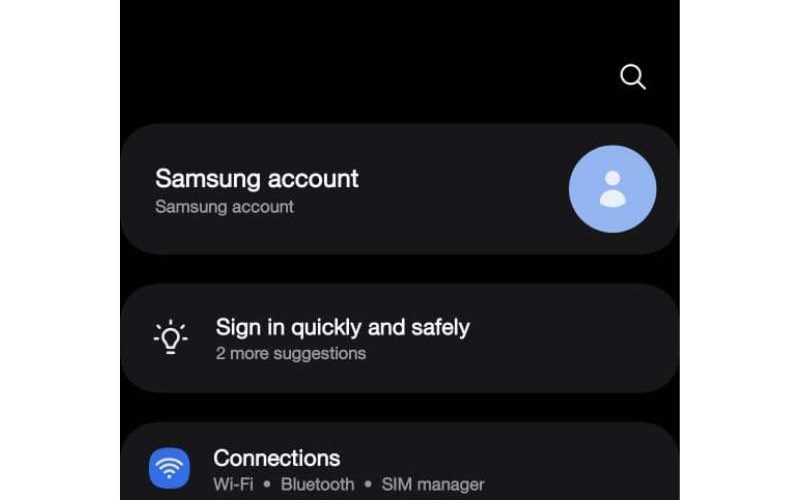Open the Samsung account heading
This screenshot has width=800, height=500.
point(257,179)
